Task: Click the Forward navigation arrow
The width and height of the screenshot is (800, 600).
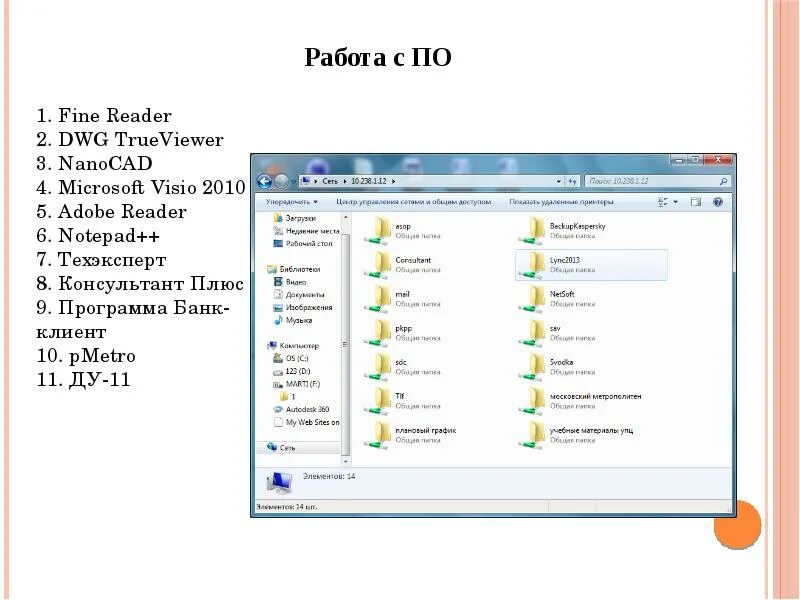Action: pos(281,181)
